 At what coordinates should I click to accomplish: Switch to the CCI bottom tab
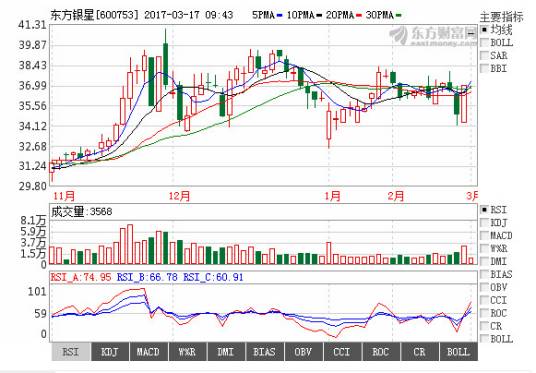pos(342,352)
